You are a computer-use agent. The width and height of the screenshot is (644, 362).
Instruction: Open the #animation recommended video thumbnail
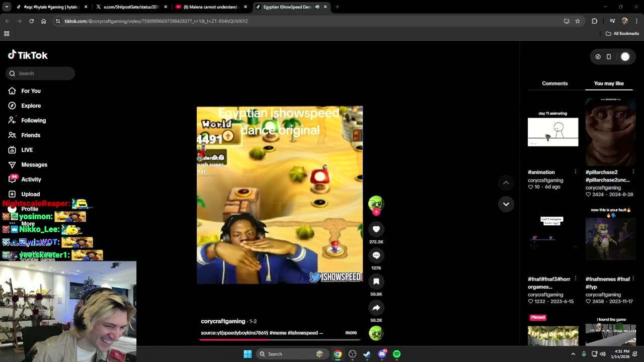(553, 132)
